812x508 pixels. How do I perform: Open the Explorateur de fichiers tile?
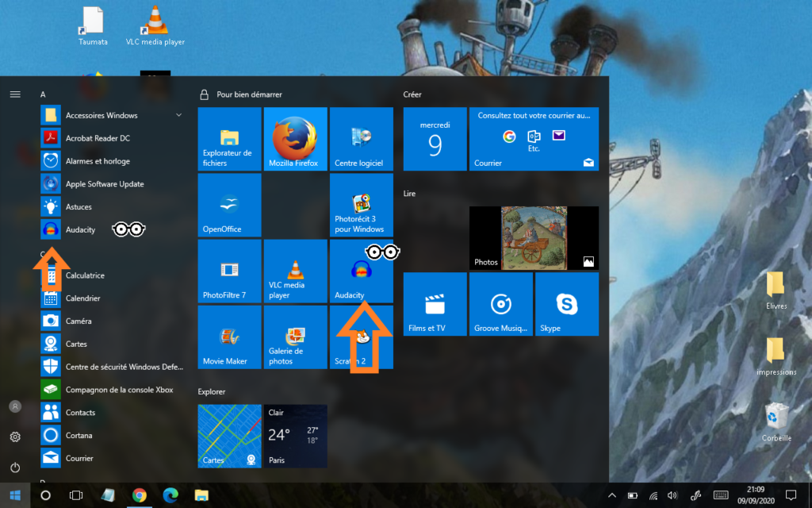(229, 139)
